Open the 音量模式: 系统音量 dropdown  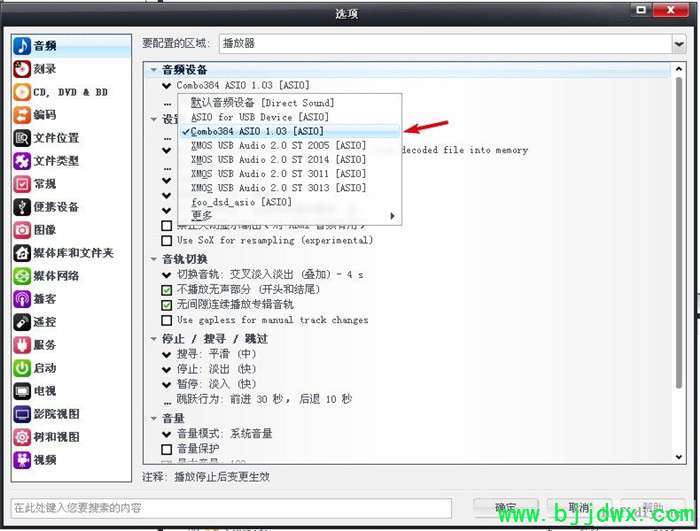coord(167,434)
